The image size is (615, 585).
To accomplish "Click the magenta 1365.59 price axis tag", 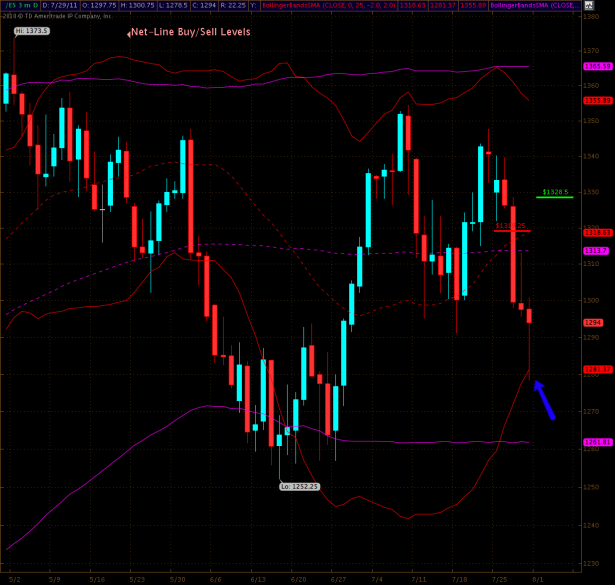I will (x=597, y=66).
